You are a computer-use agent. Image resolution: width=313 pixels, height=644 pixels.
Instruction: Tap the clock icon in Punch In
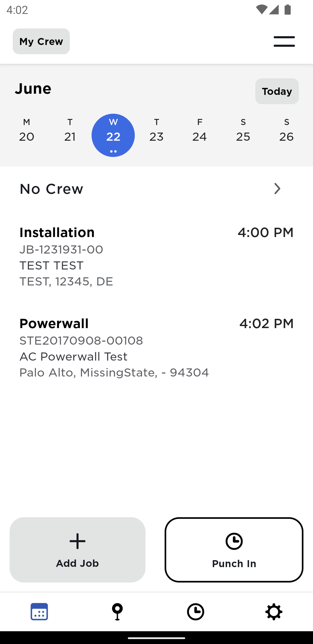(x=234, y=541)
